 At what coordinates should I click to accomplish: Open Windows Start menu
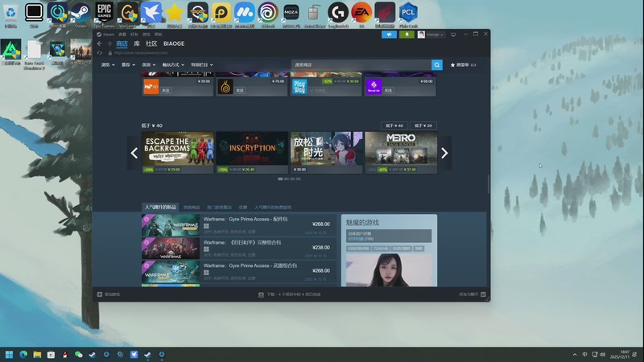[x=9, y=355]
